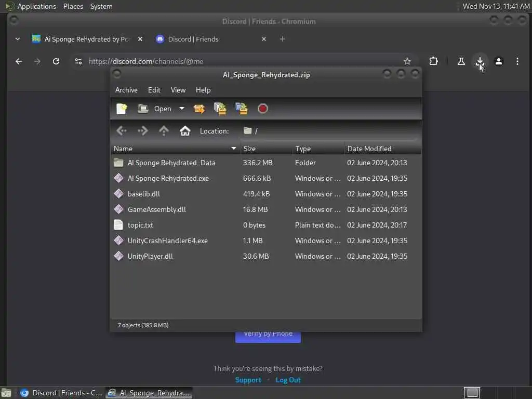Click the Log Out link
The image size is (532, 399).
coord(288,380)
